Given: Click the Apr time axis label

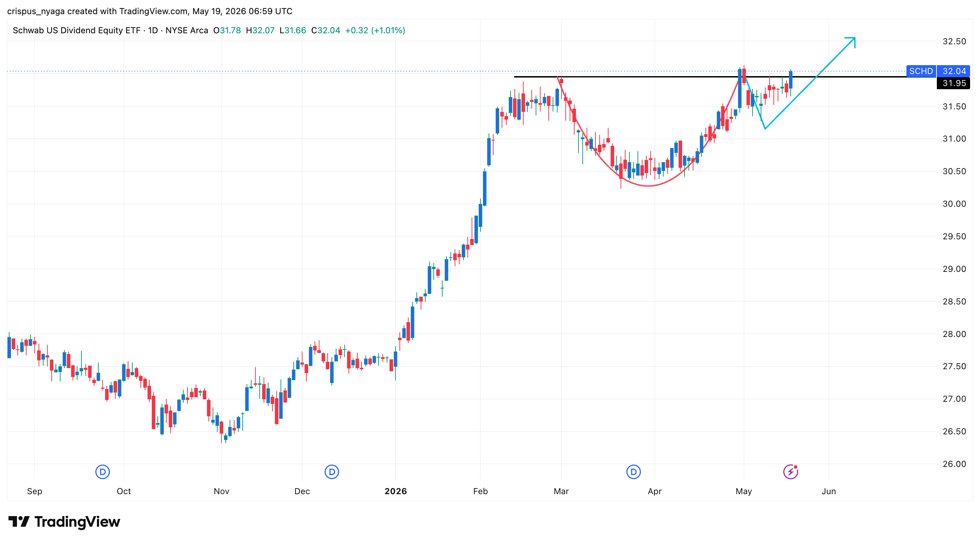Looking at the screenshot, I should coord(655,491).
